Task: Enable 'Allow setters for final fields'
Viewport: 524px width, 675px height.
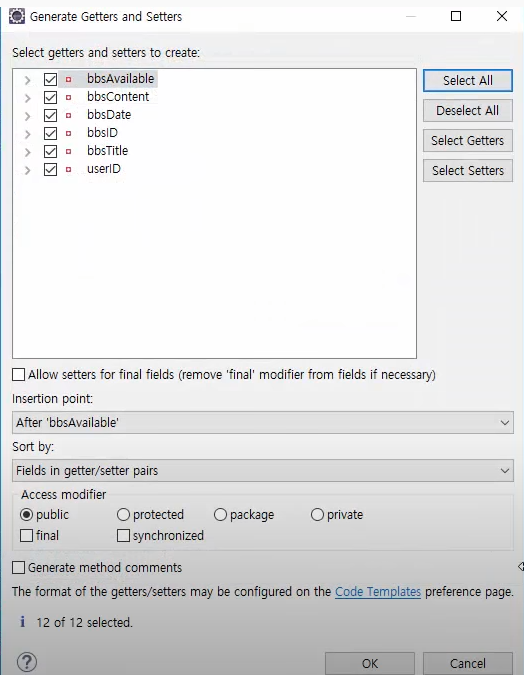Action: pyautogui.click(x=19, y=375)
